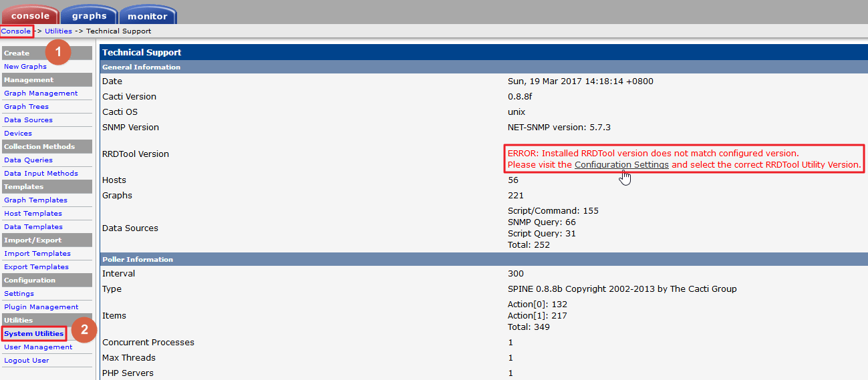Click the Utilities breadcrumb link
The height and width of the screenshot is (380, 868).
(x=58, y=31)
